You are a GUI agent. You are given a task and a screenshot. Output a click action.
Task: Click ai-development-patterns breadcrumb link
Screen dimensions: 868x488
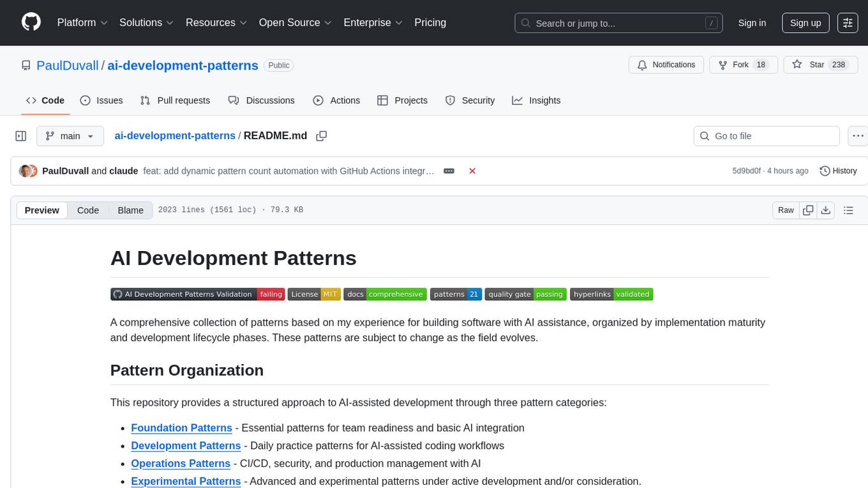(x=175, y=135)
